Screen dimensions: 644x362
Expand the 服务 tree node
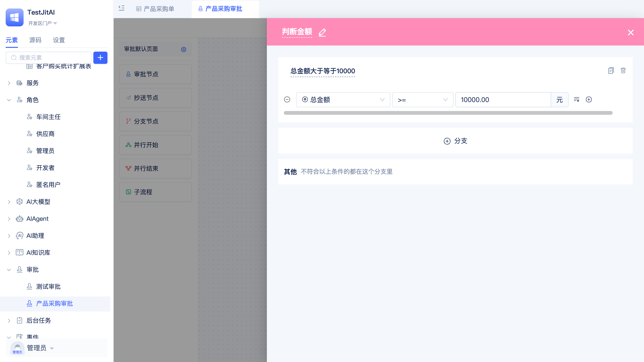pos(9,83)
